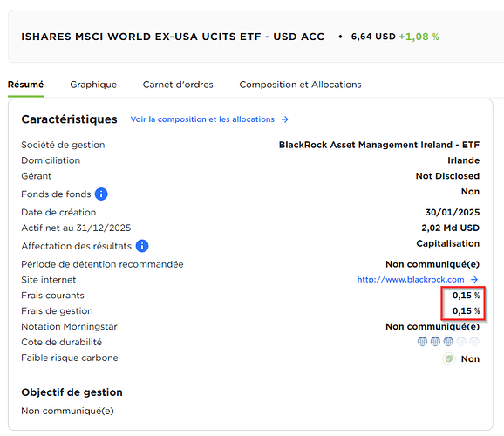Click the Frais courants 0,15 % value

tap(466, 295)
